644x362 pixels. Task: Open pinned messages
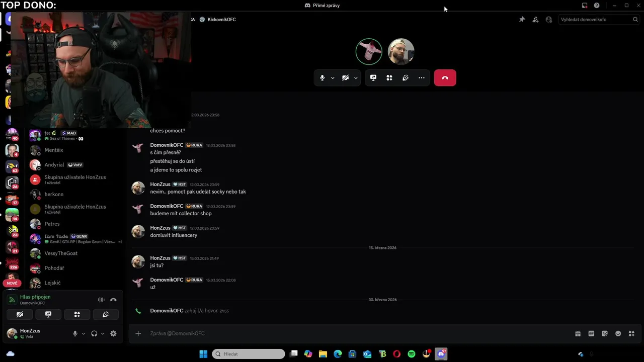(522, 20)
